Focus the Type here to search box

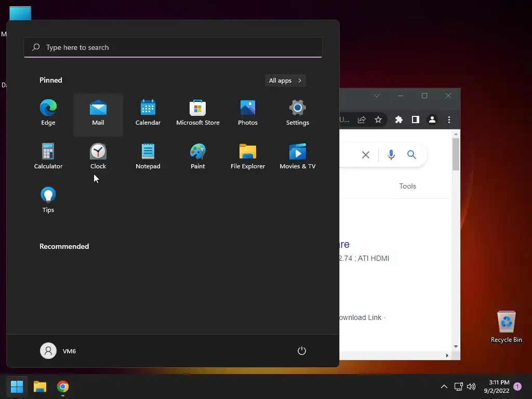coord(173,47)
